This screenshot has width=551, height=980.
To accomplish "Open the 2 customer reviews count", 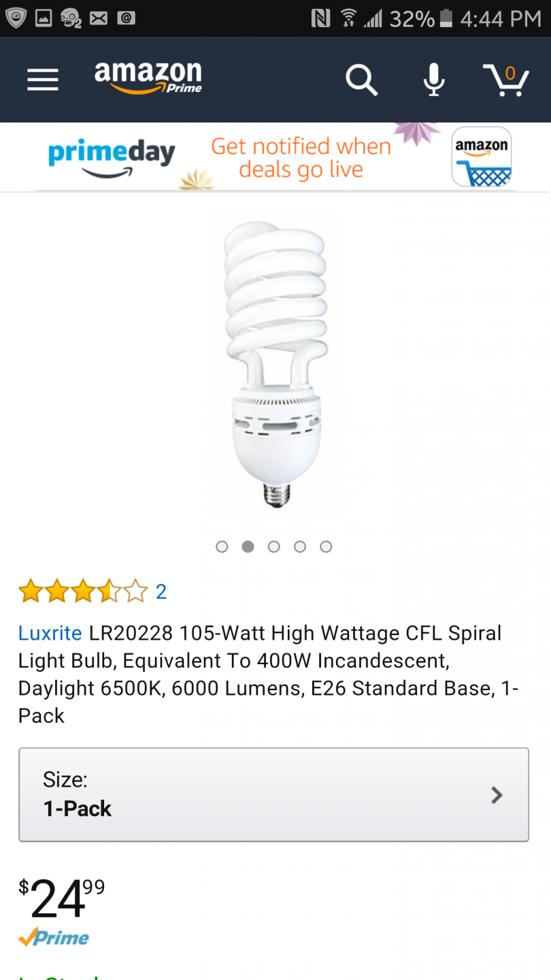I will pos(161,591).
